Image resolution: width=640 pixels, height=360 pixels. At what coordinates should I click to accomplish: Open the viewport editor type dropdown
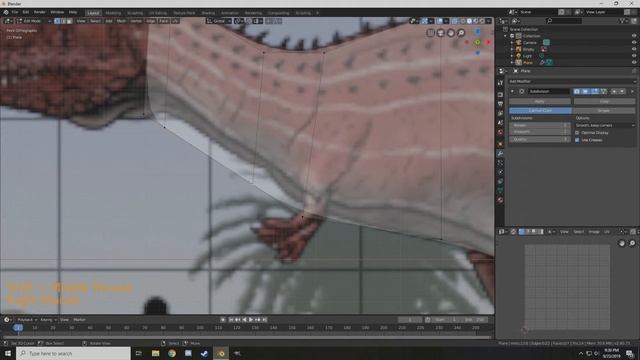[8, 21]
